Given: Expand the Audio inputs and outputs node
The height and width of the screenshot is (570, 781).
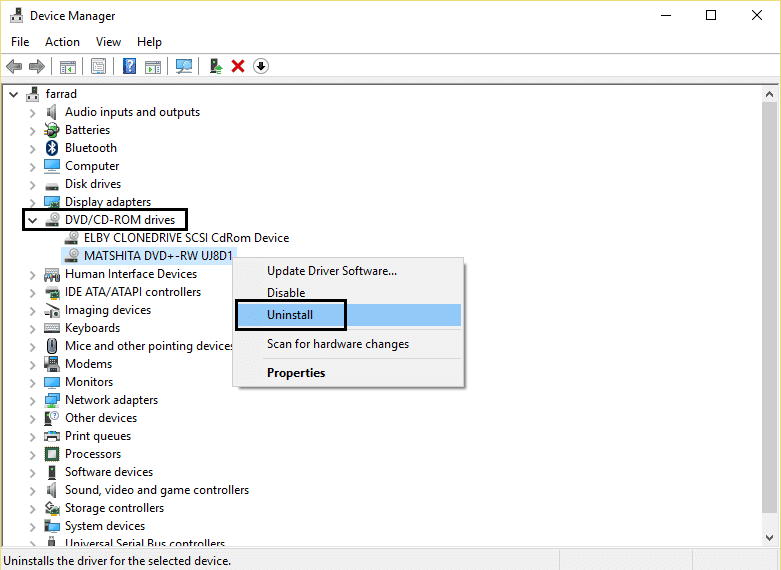Looking at the screenshot, I should (33, 112).
